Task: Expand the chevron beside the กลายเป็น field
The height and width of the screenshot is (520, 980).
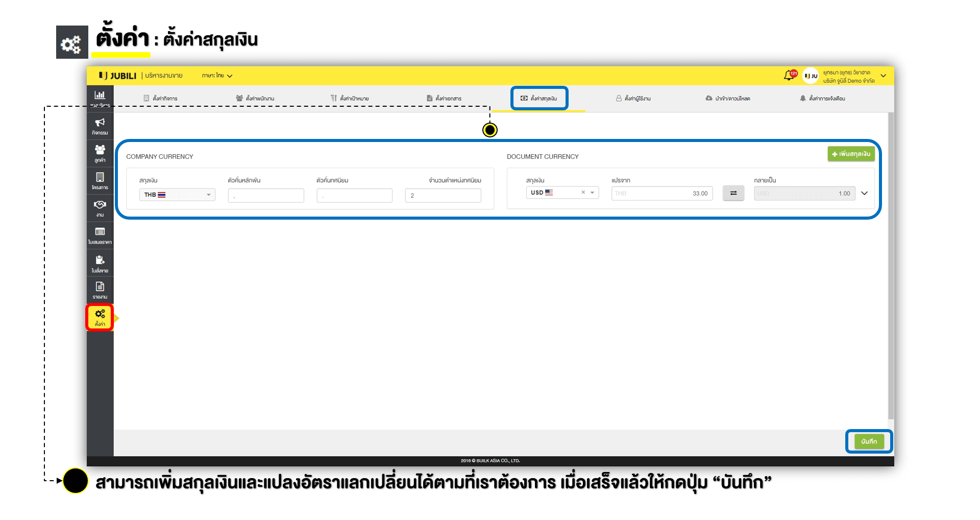Action: click(864, 193)
